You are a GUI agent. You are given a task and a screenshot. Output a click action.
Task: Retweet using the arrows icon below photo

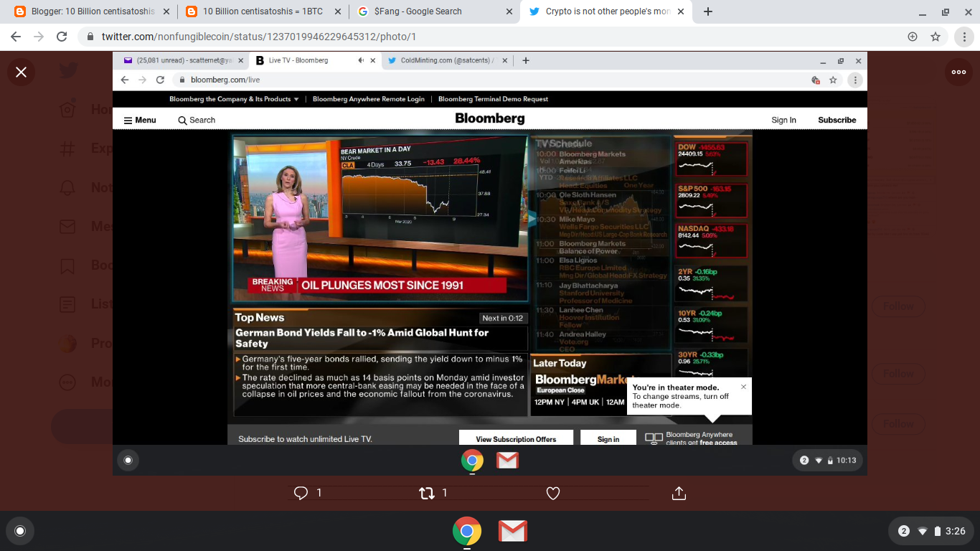(x=427, y=493)
